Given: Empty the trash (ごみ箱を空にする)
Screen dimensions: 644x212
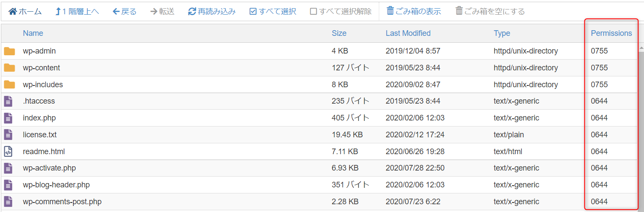Looking at the screenshot, I should coord(459,11).
